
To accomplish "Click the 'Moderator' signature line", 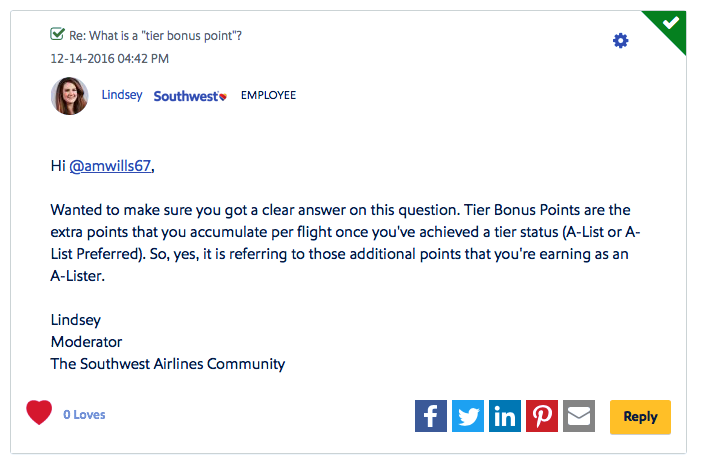I will (86, 342).
